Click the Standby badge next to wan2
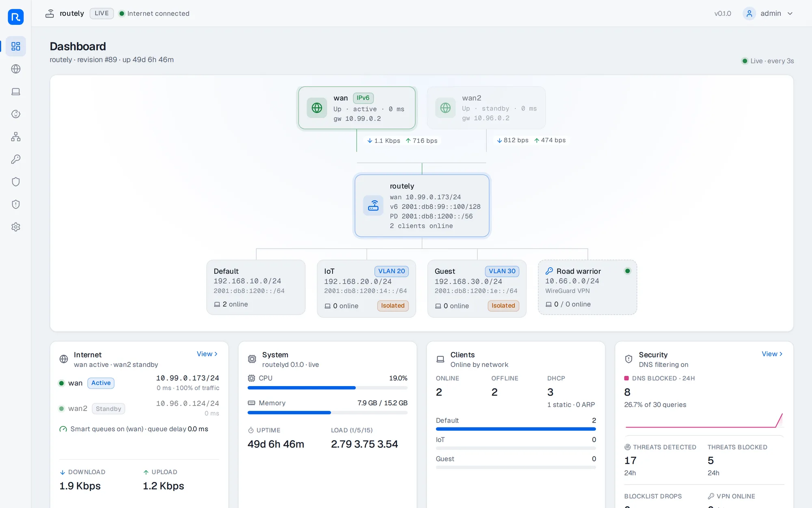 (108, 409)
